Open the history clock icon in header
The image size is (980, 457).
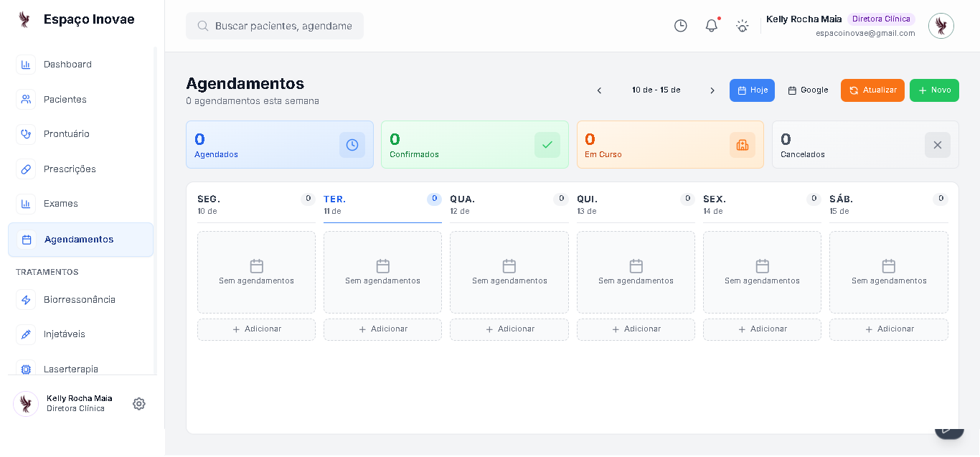tap(680, 26)
